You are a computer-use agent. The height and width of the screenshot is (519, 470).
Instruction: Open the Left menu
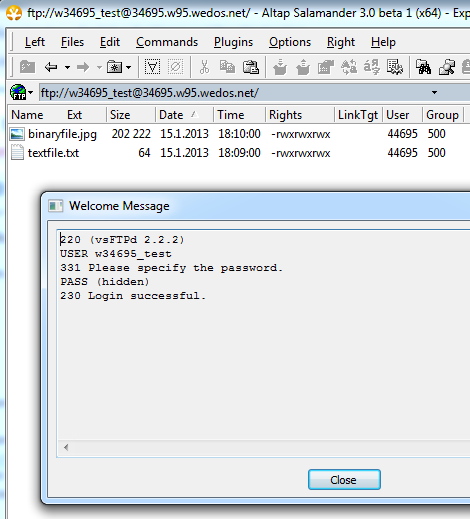(35, 42)
